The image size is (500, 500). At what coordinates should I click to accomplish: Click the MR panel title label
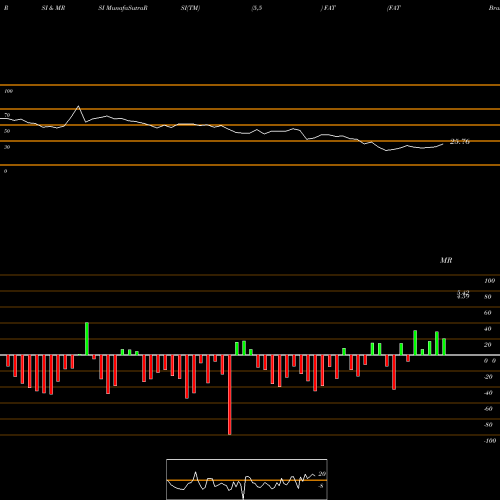point(446,260)
